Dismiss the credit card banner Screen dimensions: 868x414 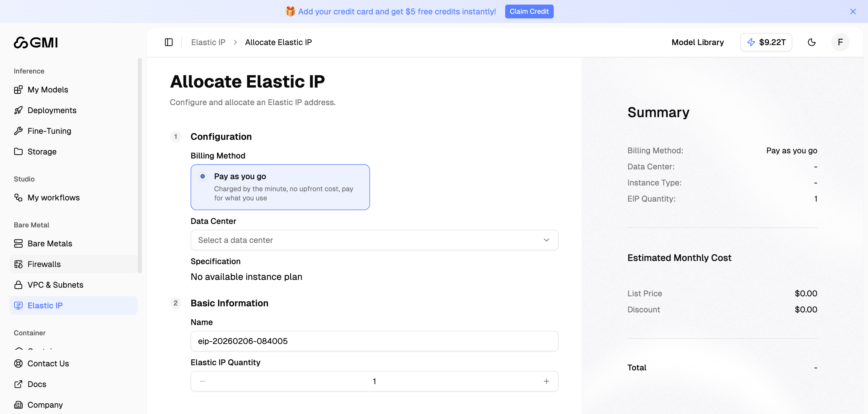click(853, 11)
